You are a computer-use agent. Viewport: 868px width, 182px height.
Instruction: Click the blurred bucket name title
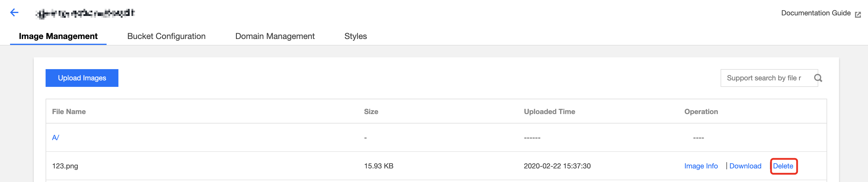coord(85,14)
